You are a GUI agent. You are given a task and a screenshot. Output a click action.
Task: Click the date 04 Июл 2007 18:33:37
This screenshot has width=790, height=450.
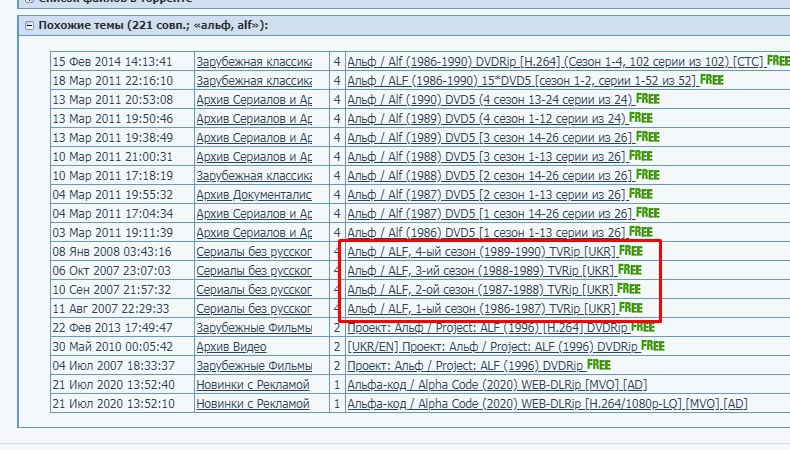113,365
